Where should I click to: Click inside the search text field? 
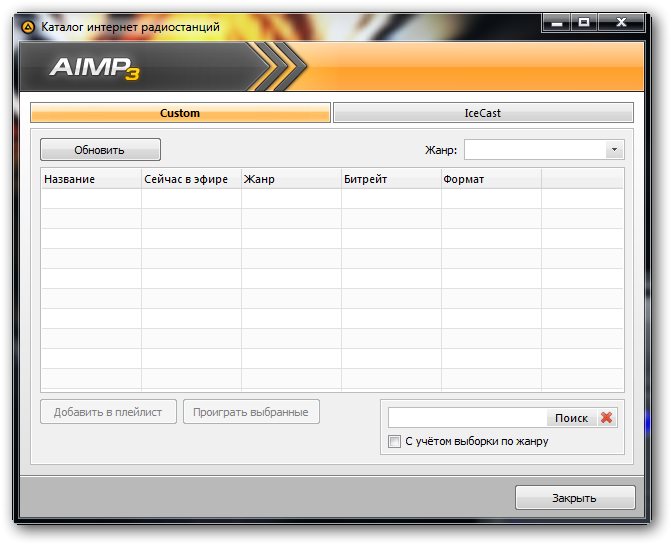(x=467, y=418)
